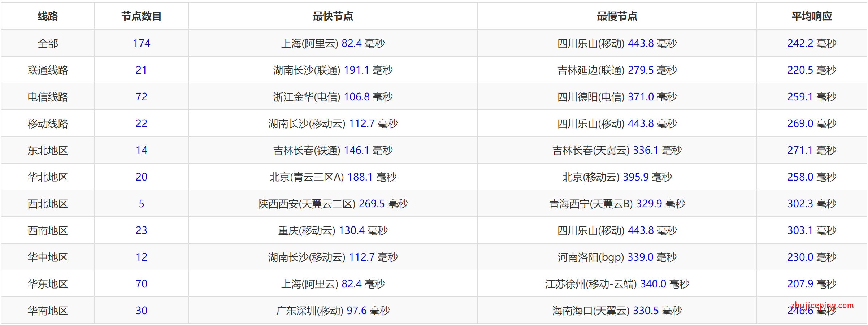Click node count 12 for 华中地区

pyautogui.click(x=142, y=257)
